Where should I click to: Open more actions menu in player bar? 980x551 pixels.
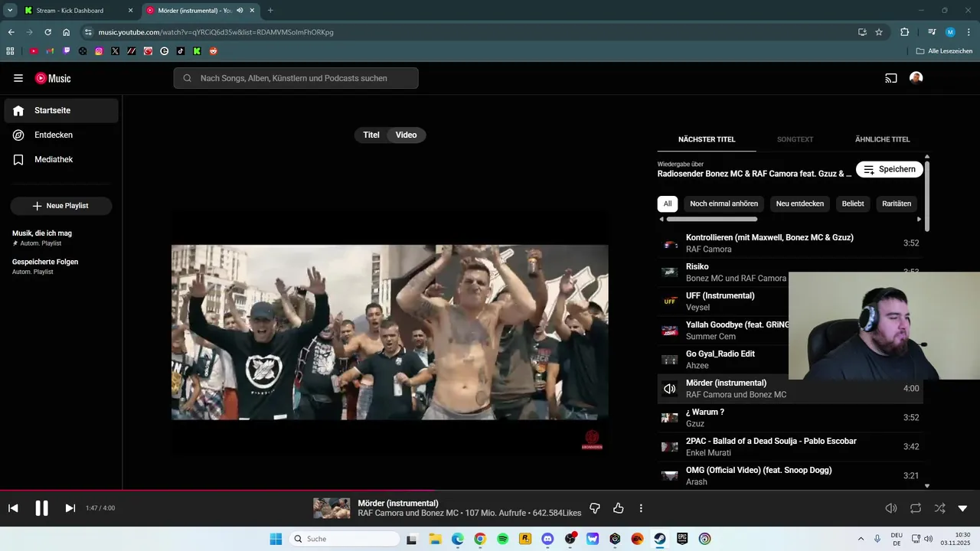coord(641,508)
